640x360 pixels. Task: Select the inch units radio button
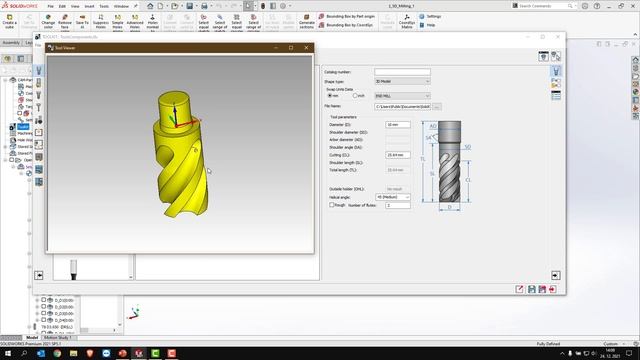(355, 96)
